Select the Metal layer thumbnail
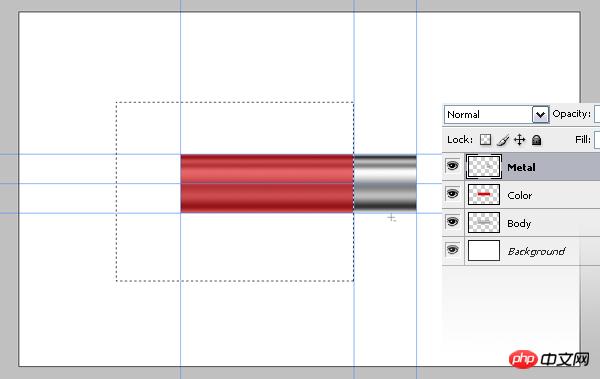This screenshot has height=379, width=600. pyautogui.click(x=484, y=167)
